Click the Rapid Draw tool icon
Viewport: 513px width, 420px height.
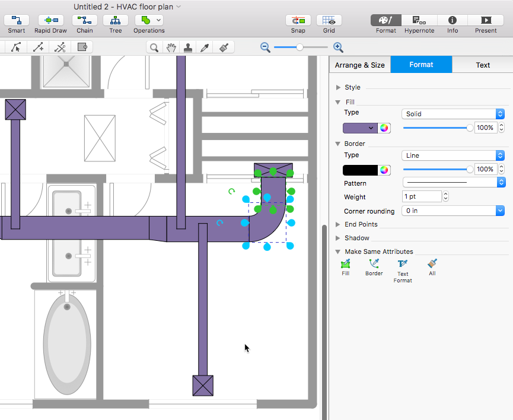[x=50, y=20]
